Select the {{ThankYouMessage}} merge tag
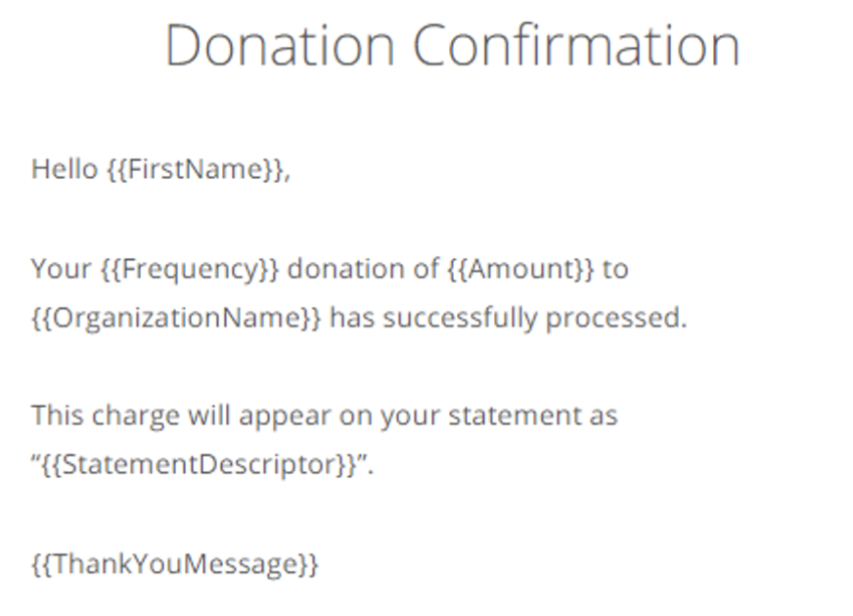Viewport: 853px width, 616px height. (175, 564)
